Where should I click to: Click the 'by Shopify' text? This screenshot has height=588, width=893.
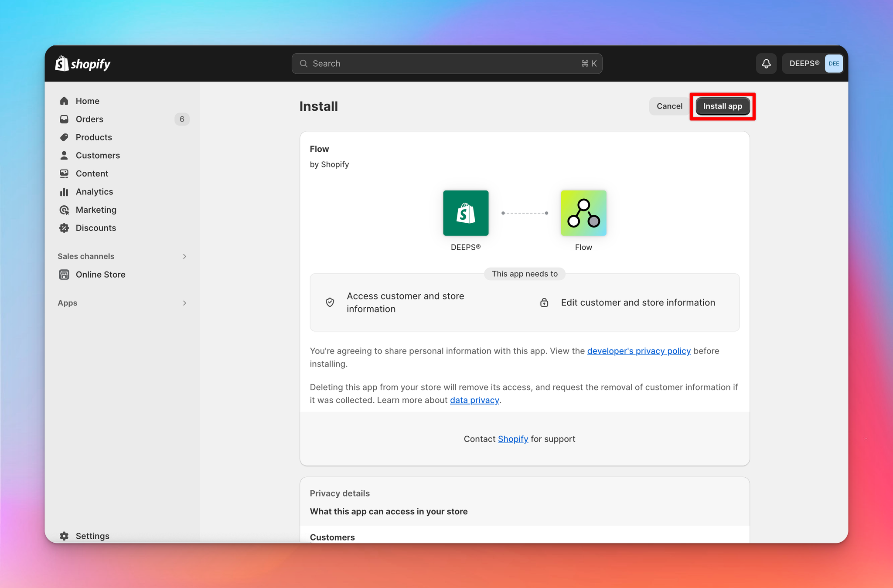click(329, 164)
